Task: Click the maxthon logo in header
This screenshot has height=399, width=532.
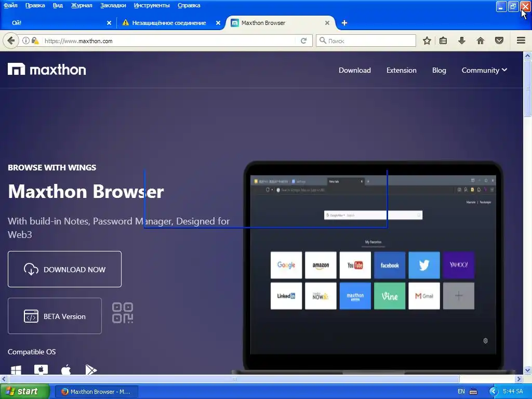Action: point(47,69)
